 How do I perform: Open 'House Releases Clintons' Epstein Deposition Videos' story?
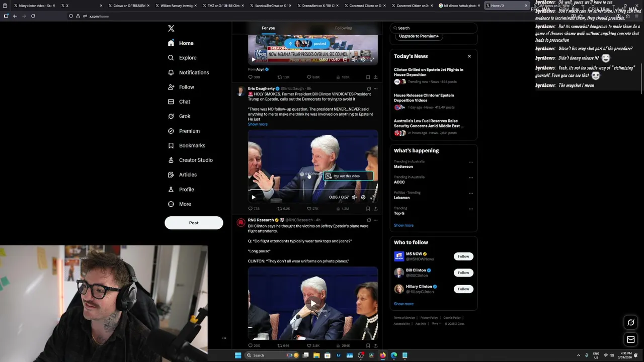coord(433,101)
